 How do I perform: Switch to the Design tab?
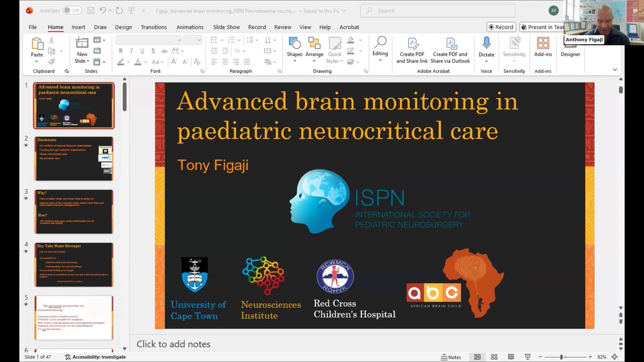tap(123, 27)
